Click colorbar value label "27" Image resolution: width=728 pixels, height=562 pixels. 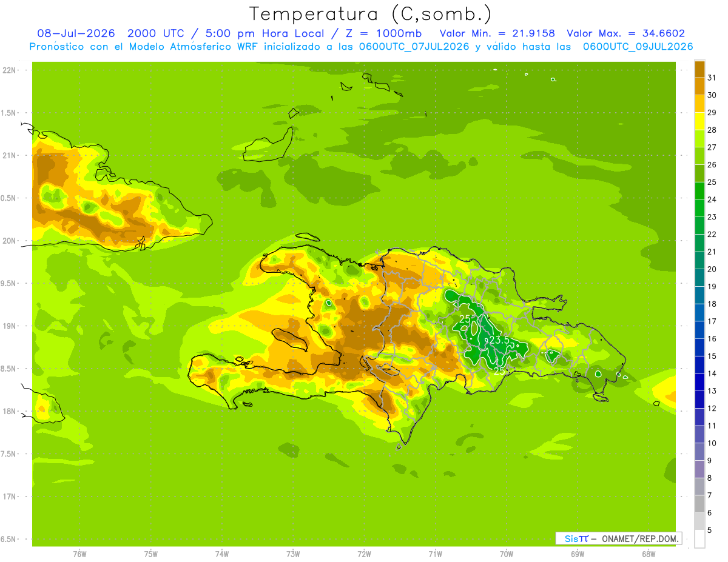coord(712,147)
